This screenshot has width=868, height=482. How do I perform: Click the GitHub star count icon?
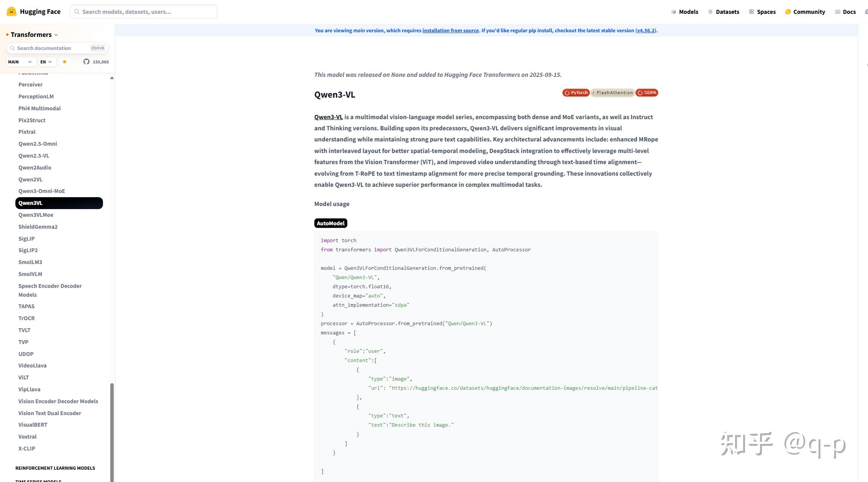click(86, 62)
